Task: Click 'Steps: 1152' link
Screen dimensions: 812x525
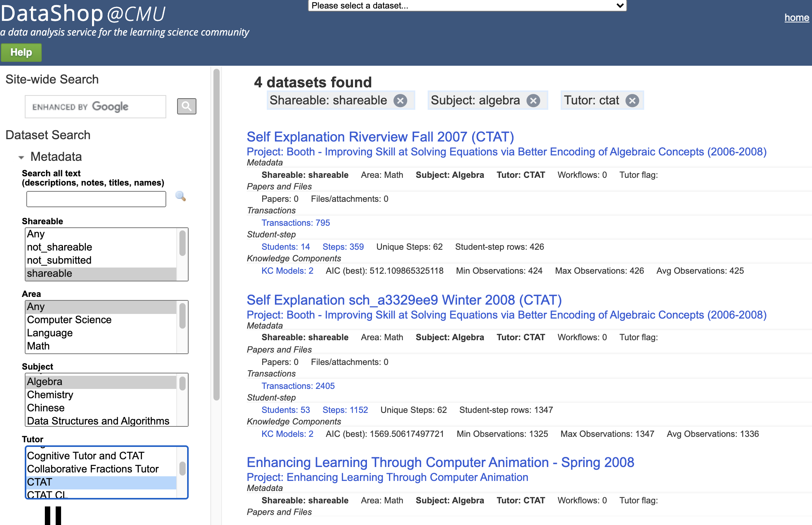Action: click(x=345, y=410)
